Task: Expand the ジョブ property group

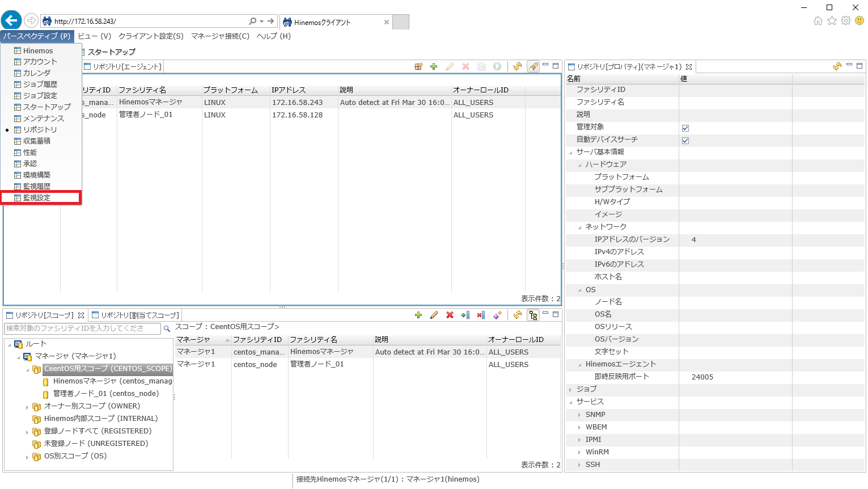Action: (x=570, y=389)
